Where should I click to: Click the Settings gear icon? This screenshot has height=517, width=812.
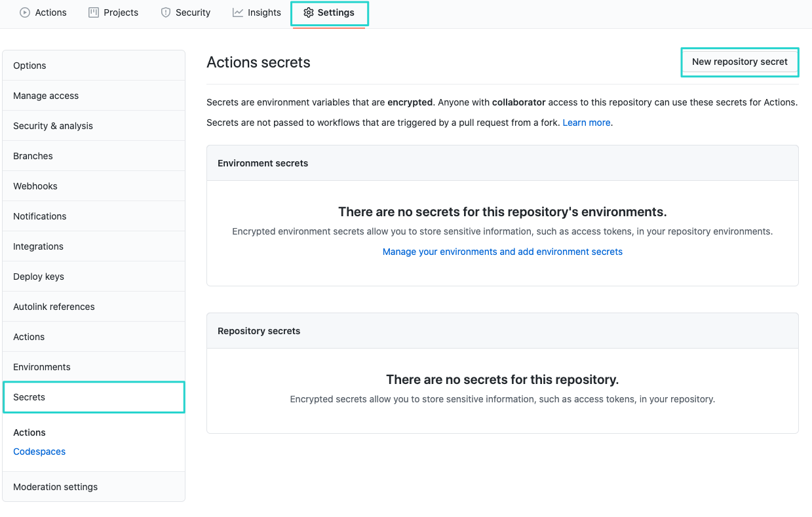tap(307, 12)
